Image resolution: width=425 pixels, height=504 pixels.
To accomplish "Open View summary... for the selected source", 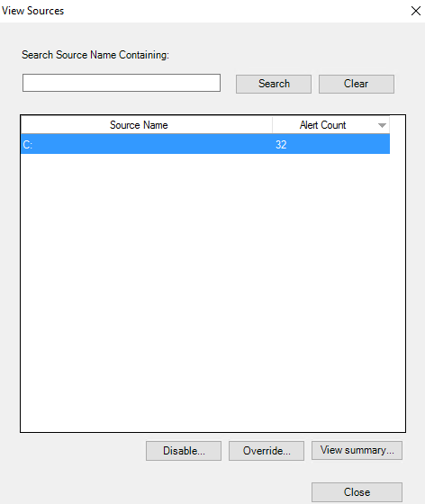I will click(x=357, y=450).
